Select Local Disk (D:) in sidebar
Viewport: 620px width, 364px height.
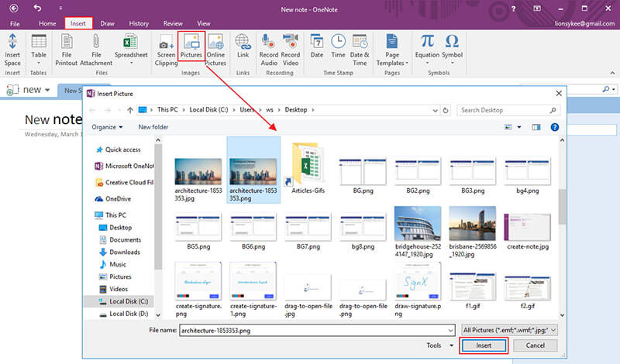coord(129,314)
